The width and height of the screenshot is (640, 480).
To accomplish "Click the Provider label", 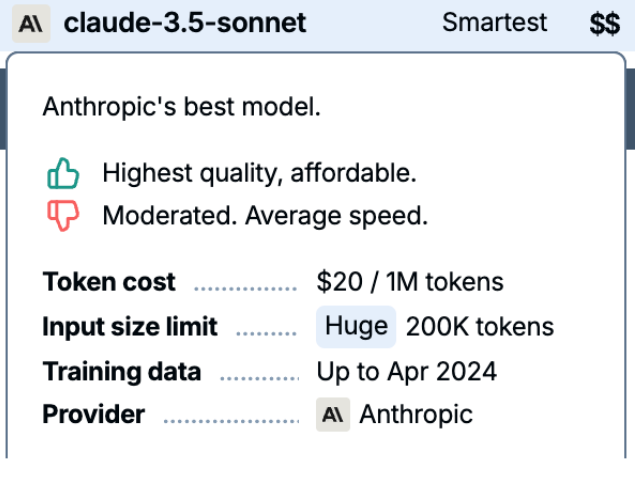I will click(93, 415).
